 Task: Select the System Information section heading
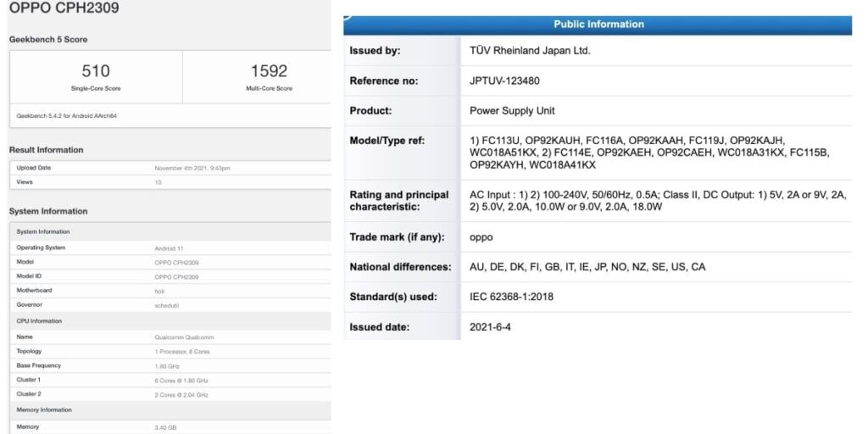[x=48, y=211]
